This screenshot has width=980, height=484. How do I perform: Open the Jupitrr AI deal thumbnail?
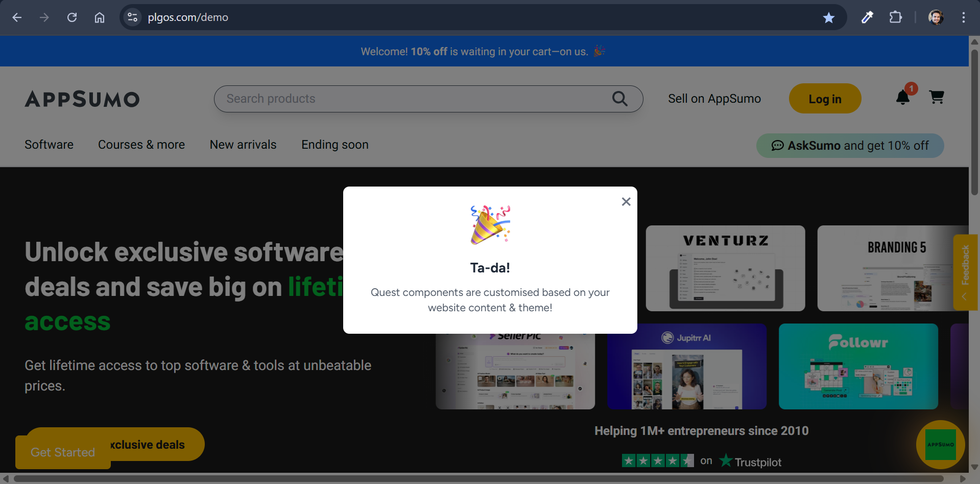pos(687,366)
